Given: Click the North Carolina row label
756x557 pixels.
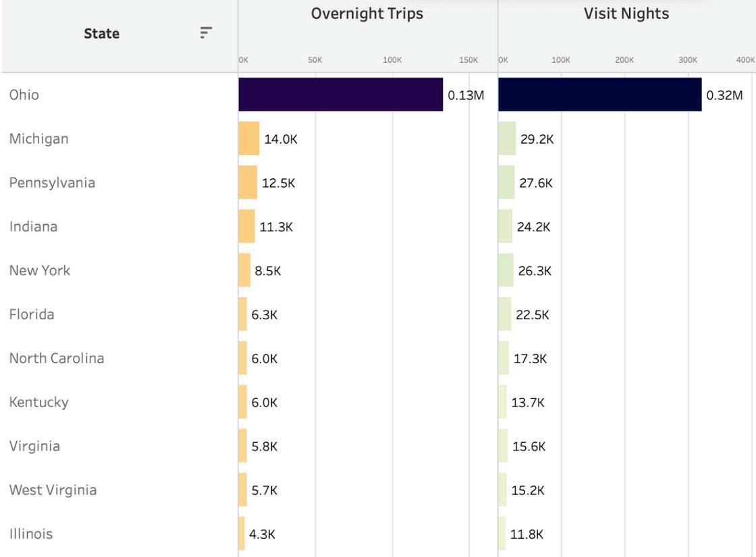Looking at the screenshot, I should click(57, 358).
